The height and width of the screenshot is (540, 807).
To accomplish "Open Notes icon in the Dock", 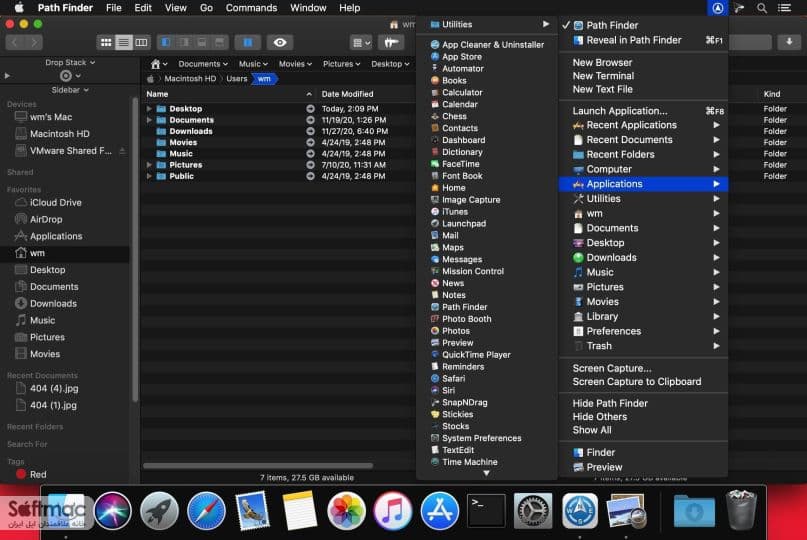I will 299,511.
